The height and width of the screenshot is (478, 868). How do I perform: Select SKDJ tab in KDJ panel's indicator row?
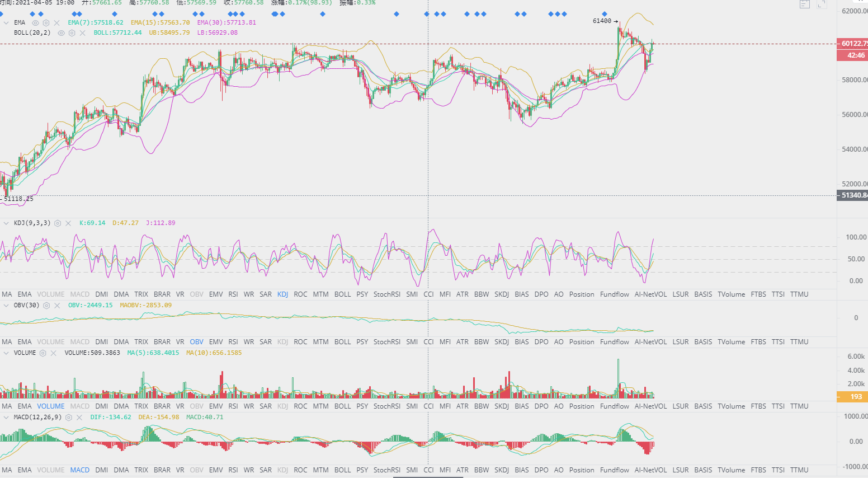(x=501, y=294)
